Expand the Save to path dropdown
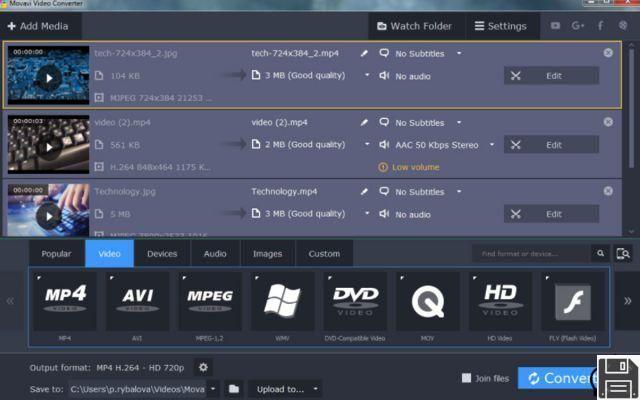Image resolution: width=640 pixels, height=400 pixels. click(213, 389)
